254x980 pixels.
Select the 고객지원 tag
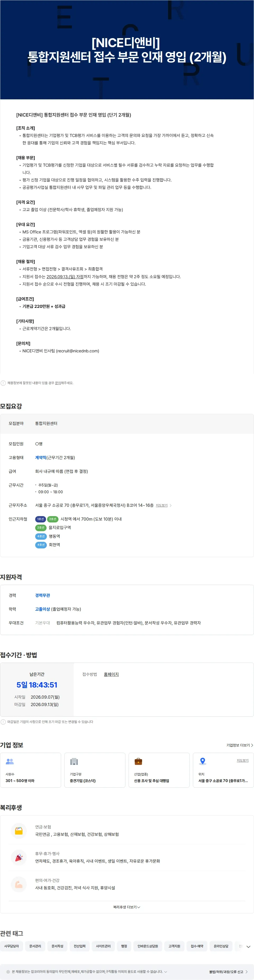pyautogui.click(x=174, y=946)
